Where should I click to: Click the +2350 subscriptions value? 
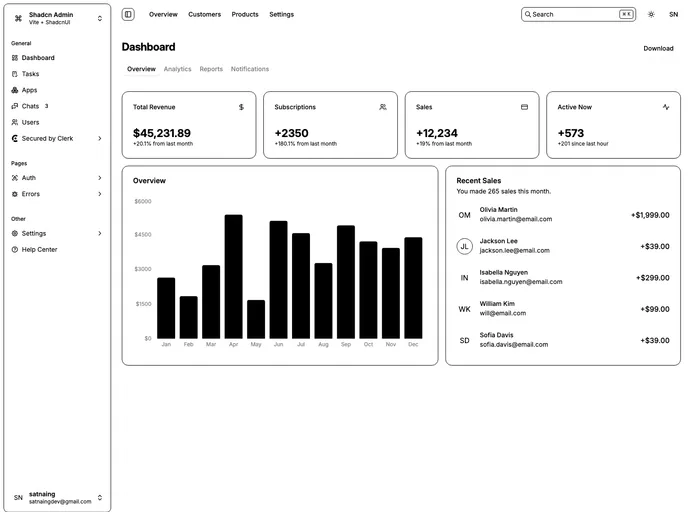pos(291,133)
